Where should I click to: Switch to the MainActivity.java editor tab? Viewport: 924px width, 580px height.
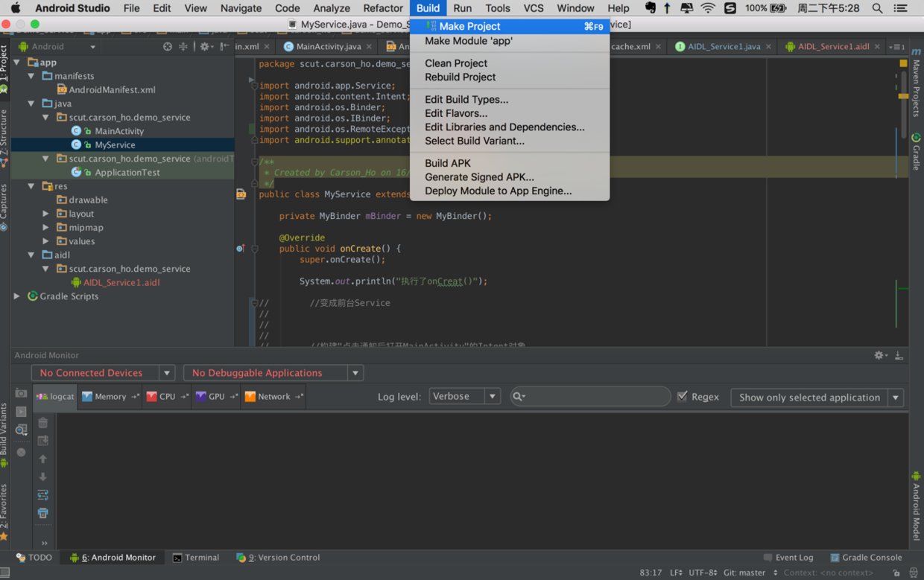(x=328, y=46)
